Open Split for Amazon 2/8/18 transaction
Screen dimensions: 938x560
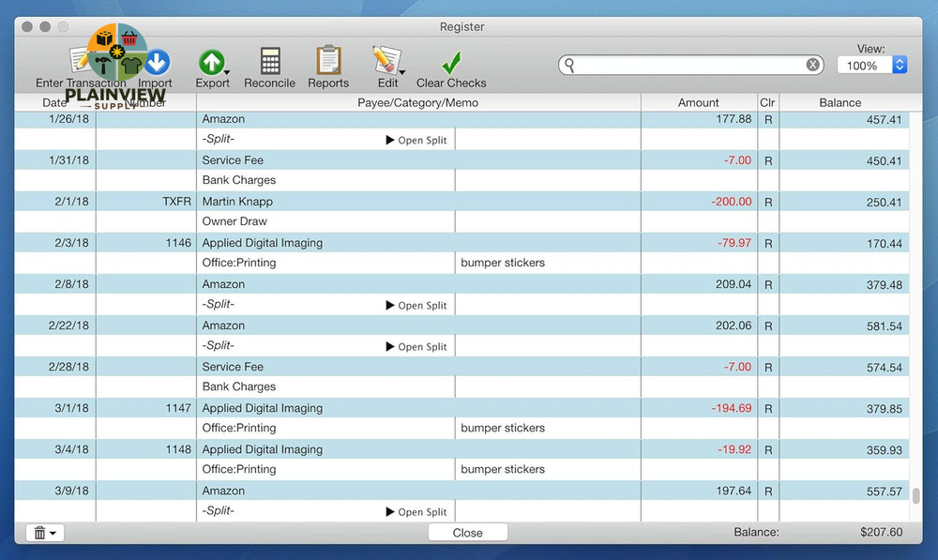click(416, 305)
